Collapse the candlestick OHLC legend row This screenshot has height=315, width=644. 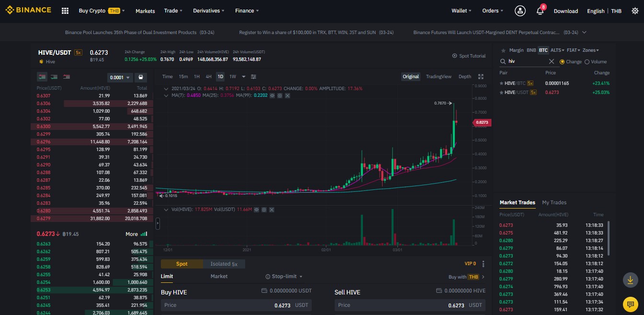tap(166, 89)
